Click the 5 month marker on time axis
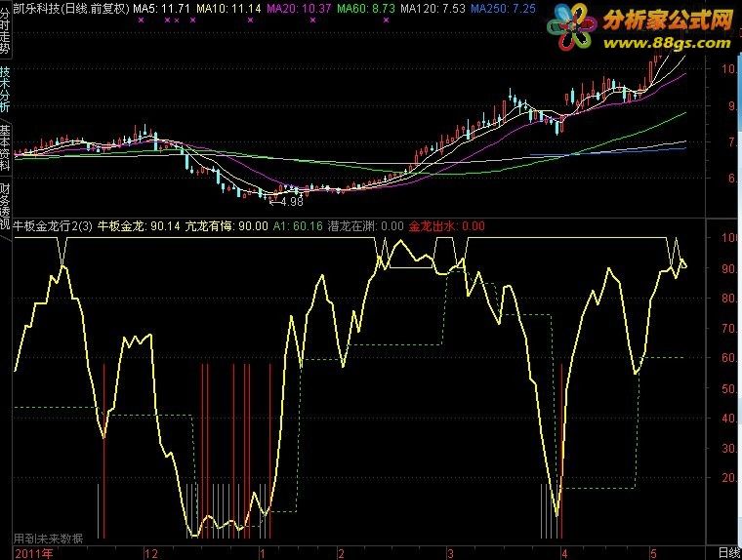 tap(653, 554)
